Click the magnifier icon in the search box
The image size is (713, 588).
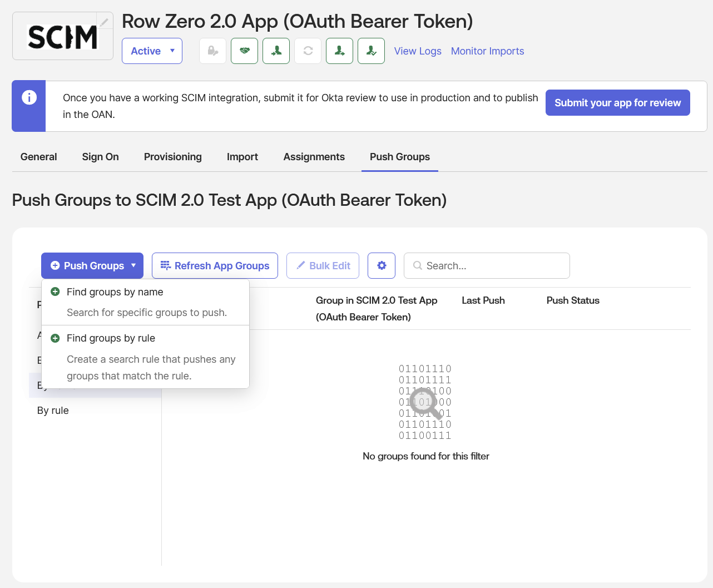click(x=417, y=265)
